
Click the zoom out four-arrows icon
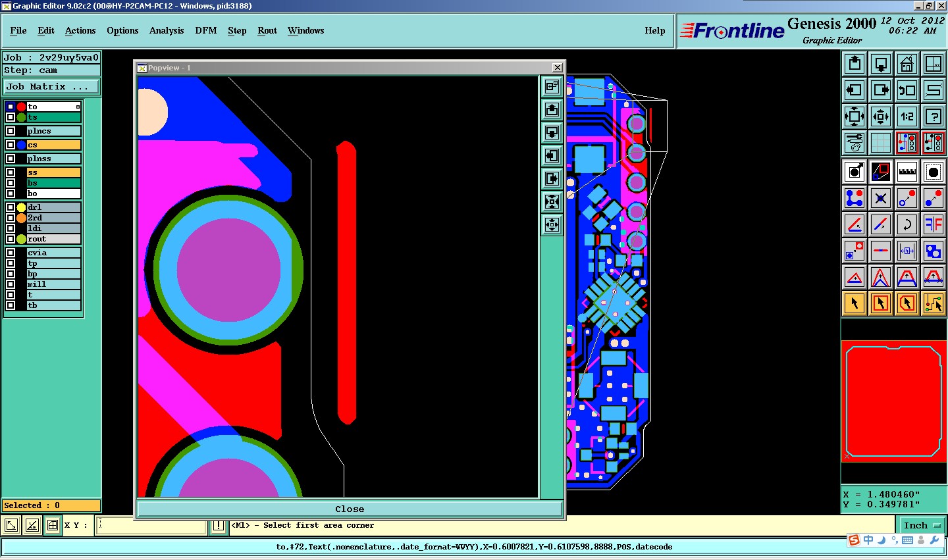[881, 116]
